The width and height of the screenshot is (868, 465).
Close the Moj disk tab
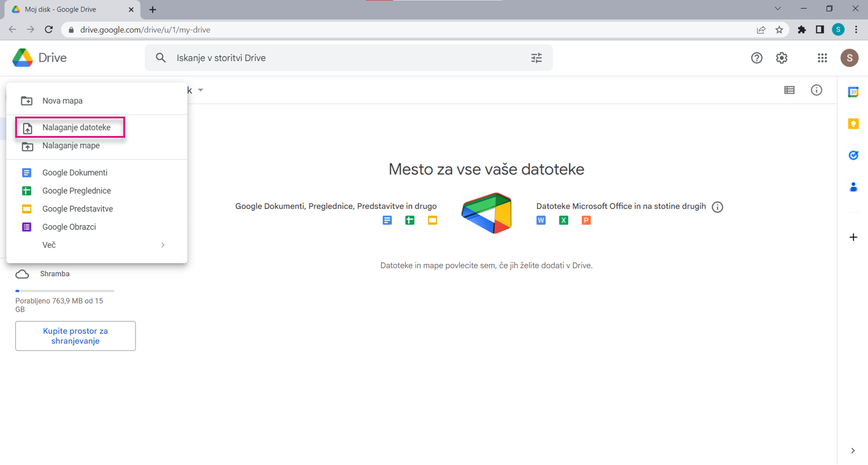(131, 10)
